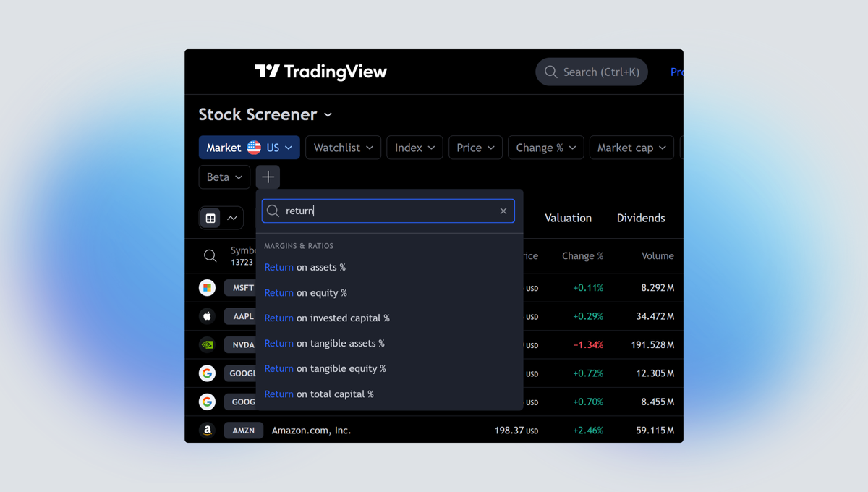Click the NVIDIA logo icon
The width and height of the screenshot is (868, 492).
[x=207, y=344]
